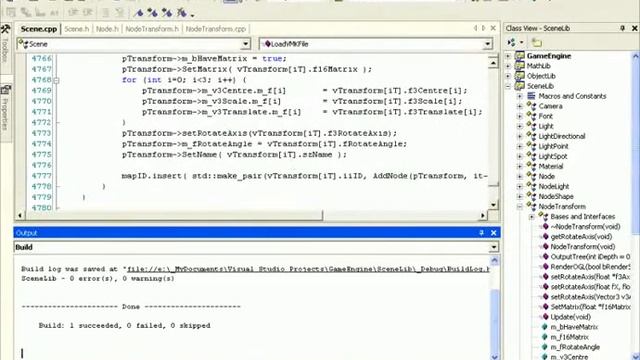Click the Decrease Indent toolbar icon
640x360 pixels.
[73, 13]
